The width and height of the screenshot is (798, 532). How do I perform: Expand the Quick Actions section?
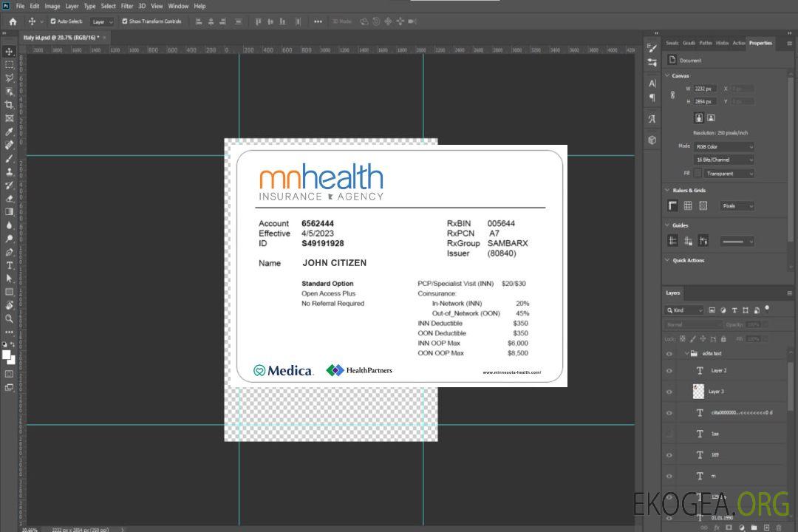pyautogui.click(x=667, y=260)
